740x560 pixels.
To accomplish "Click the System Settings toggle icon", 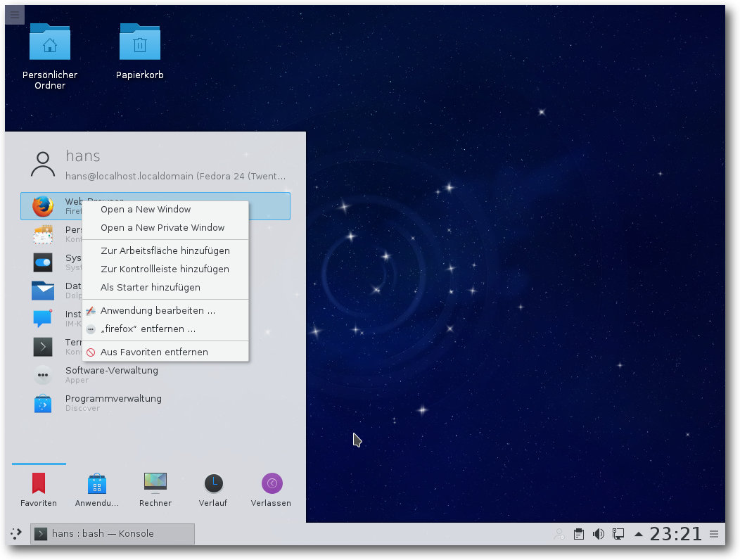I will [x=43, y=262].
